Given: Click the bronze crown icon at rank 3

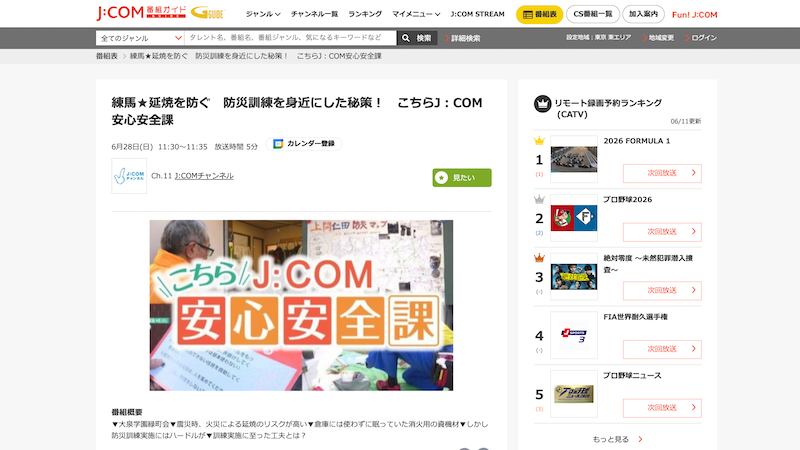Looking at the screenshot, I should pos(539,258).
